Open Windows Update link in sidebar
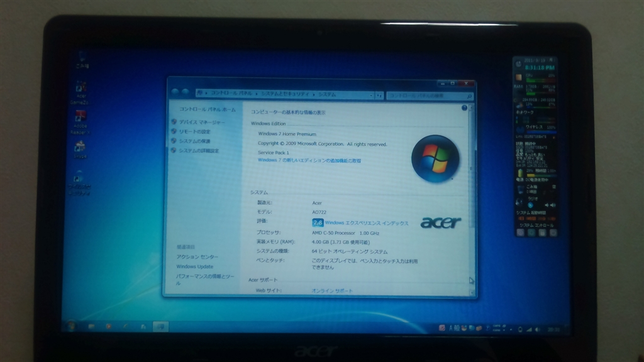Image resolution: width=644 pixels, height=362 pixels. tap(195, 266)
